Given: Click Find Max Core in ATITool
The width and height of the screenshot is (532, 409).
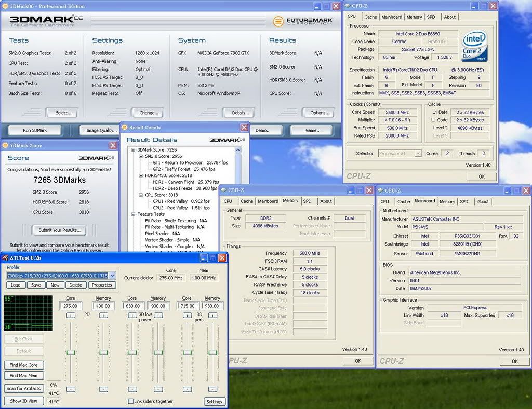Looking at the screenshot, I should 24,365.
